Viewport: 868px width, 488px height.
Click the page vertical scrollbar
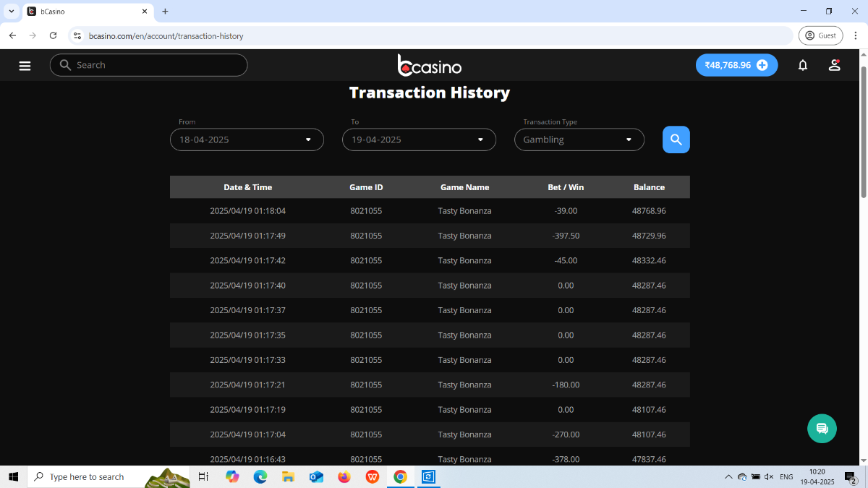coord(863,130)
